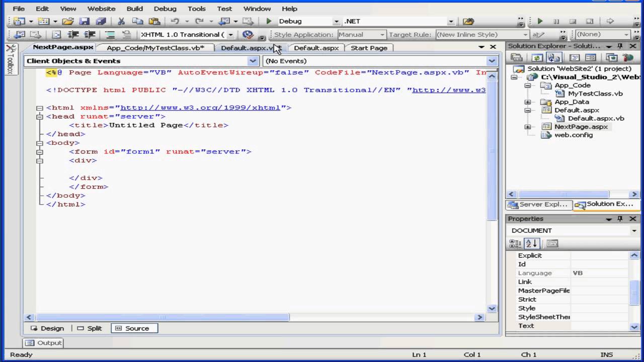Start debugging with the green play arrow
The image size is (644, 362).
click(x=269, y=21)
